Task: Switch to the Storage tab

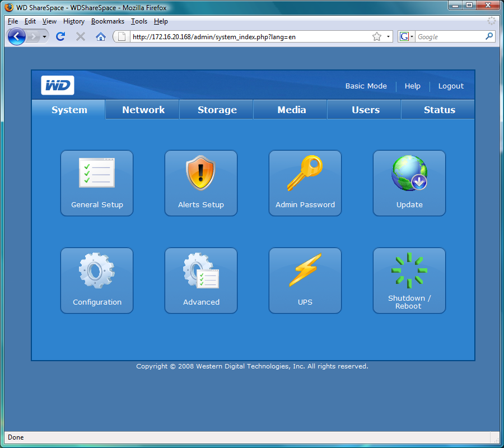Action: coord(217,110)
